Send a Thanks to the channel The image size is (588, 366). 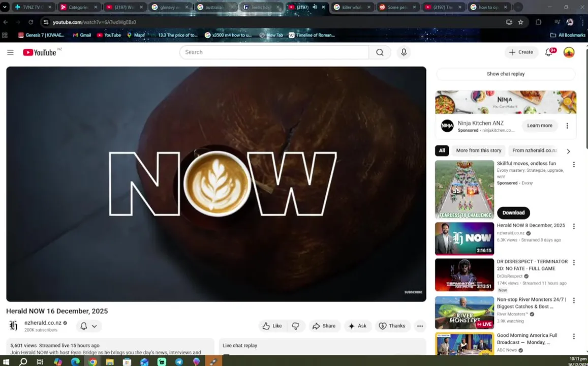tap(392, 326)
